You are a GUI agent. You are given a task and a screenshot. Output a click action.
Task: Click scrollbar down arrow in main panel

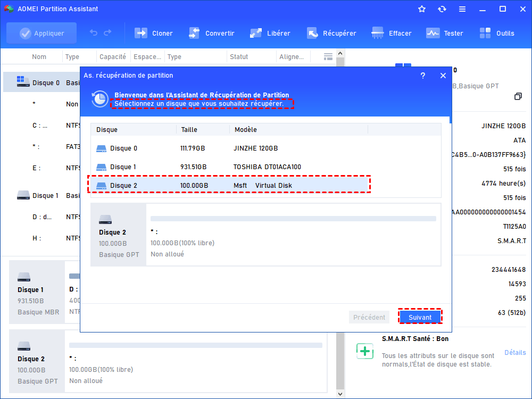pyautogui.click(x=340, y=394)
